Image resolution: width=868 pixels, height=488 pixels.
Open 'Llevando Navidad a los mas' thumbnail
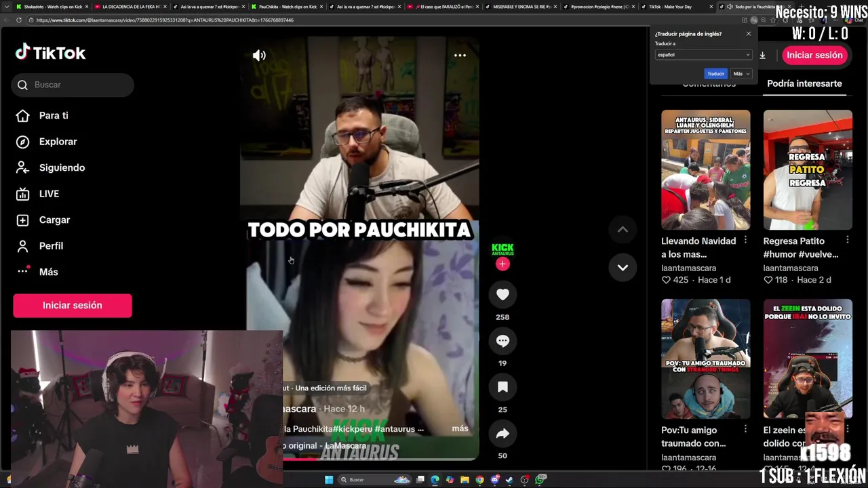706,170
